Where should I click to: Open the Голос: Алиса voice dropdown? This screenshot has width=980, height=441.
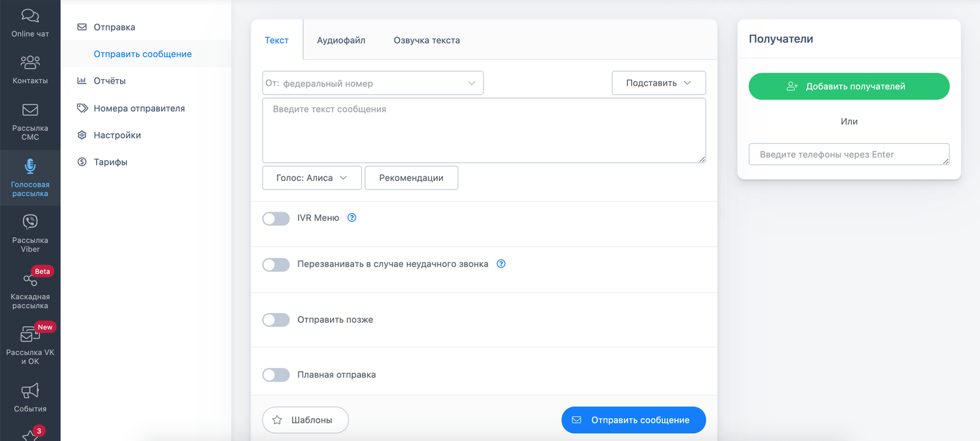(x=312, y=178)
